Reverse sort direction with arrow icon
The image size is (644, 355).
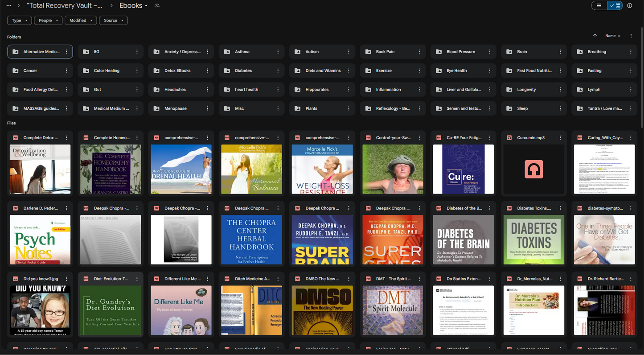pos(595,36)
